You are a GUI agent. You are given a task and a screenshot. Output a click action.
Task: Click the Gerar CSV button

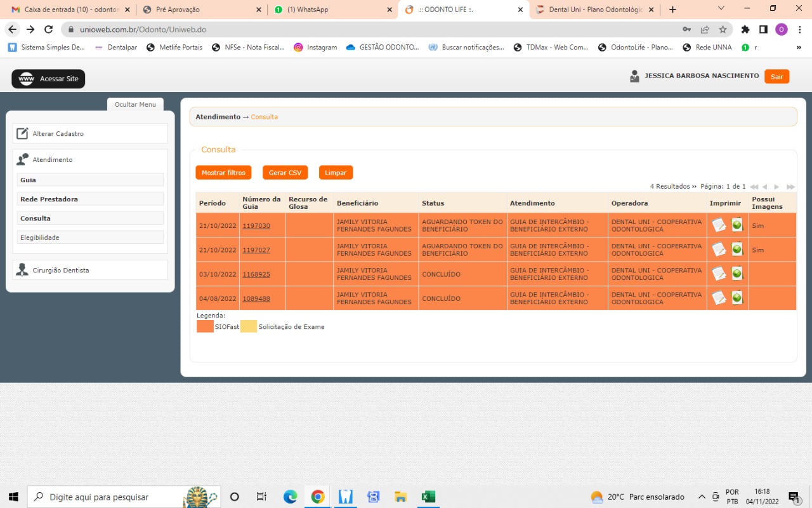(285, 173)
